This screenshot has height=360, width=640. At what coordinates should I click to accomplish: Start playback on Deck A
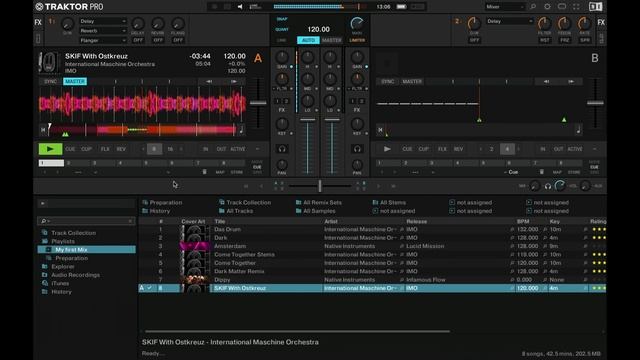pos(50,149)
